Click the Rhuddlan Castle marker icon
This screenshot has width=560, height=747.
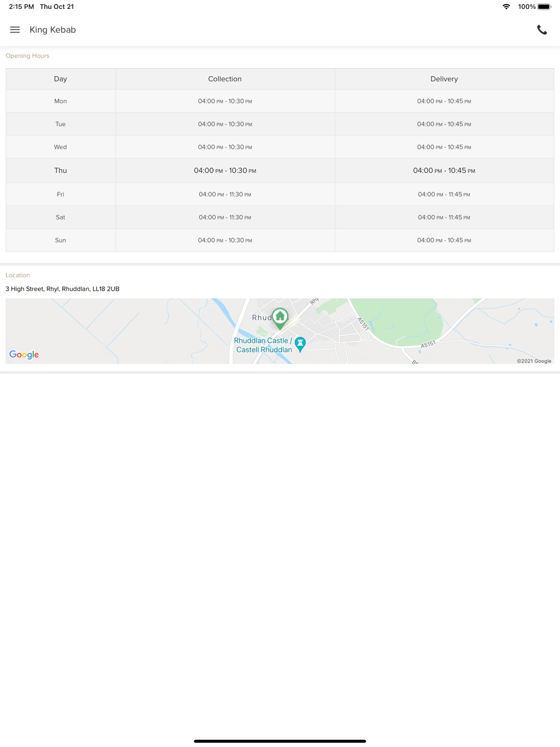pos(300,343)
